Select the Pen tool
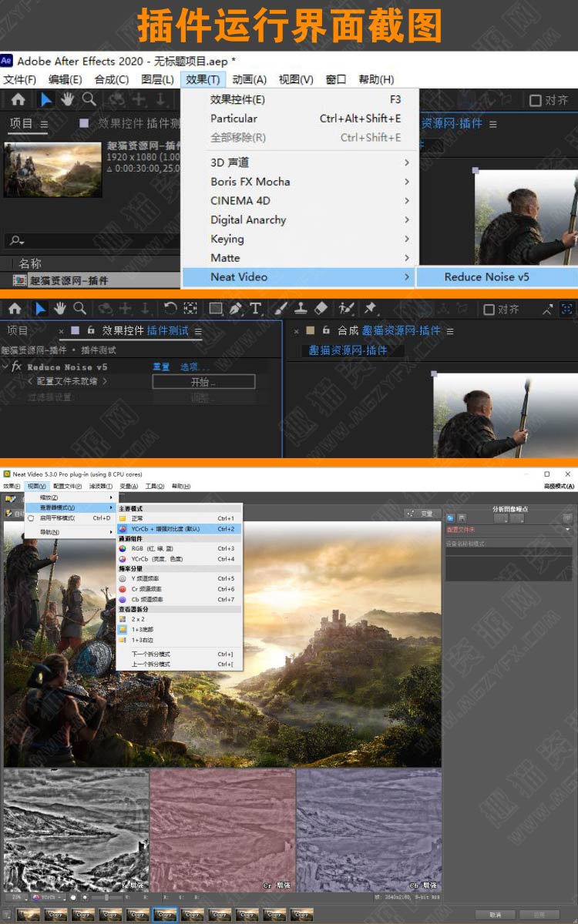The width and height of the screenshot is (578, 924). [x=235, y=309]
